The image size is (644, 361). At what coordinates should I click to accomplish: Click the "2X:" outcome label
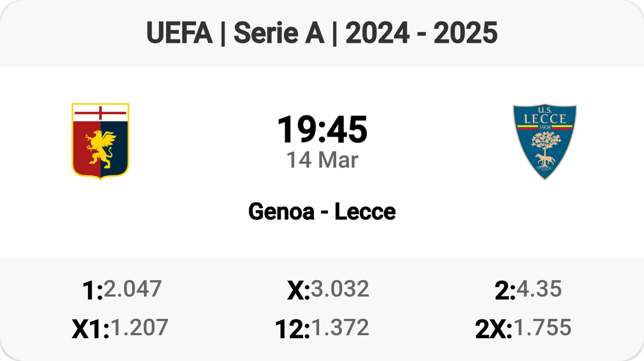coord(494,329)
